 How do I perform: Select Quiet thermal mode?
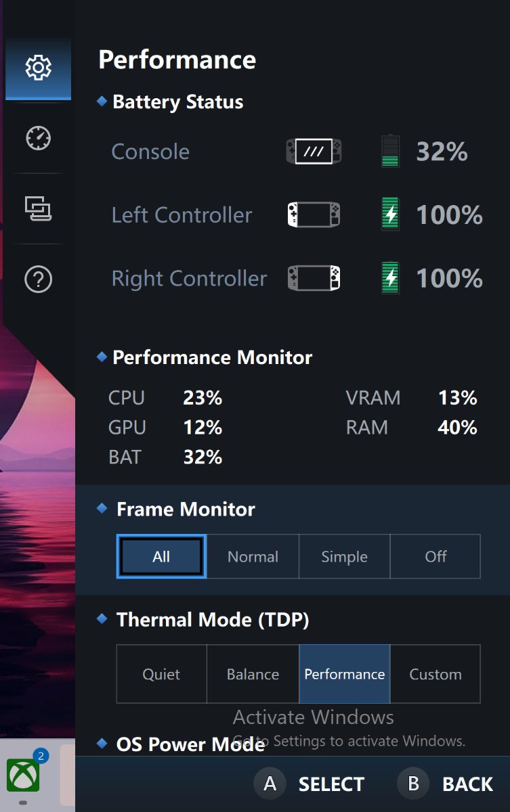(x=161, y=674)
